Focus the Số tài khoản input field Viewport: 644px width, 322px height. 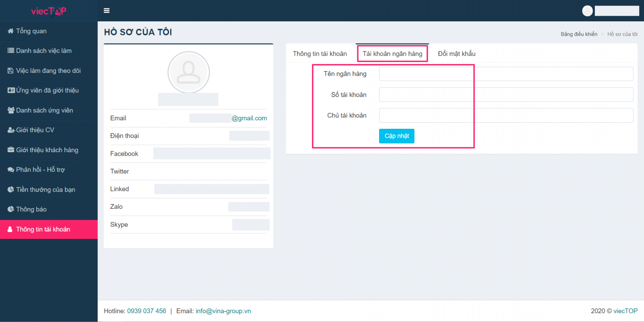506,95
